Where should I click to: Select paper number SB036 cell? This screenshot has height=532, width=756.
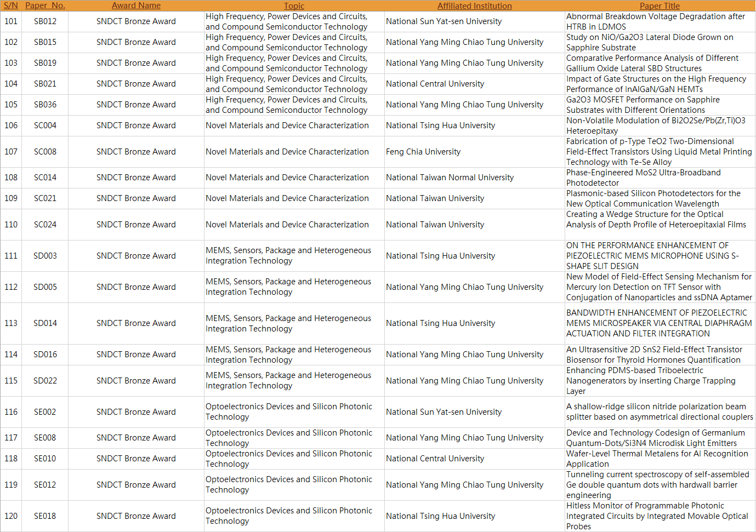click(45, 105)
